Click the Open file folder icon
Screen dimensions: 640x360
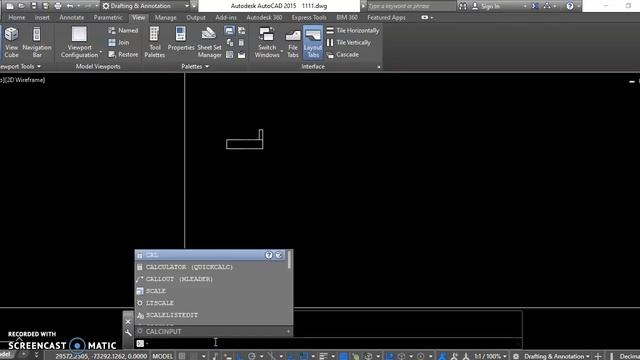click(22, 6)
